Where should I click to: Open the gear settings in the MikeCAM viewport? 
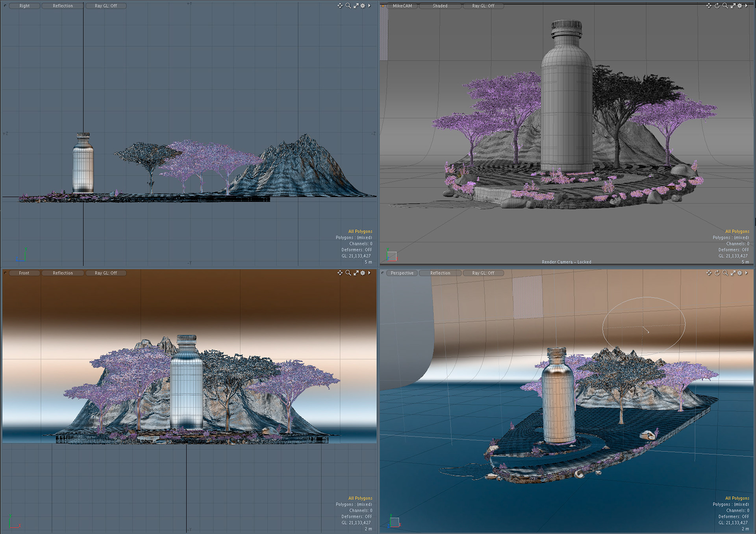tap(739, 6)
